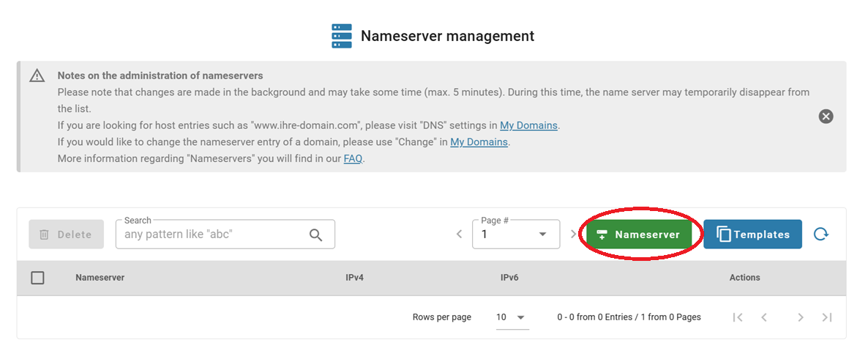Image resolution: width=868 pixels, height=362 pixels.
Task: Open the Templates button
Action: tap(752, 234)
